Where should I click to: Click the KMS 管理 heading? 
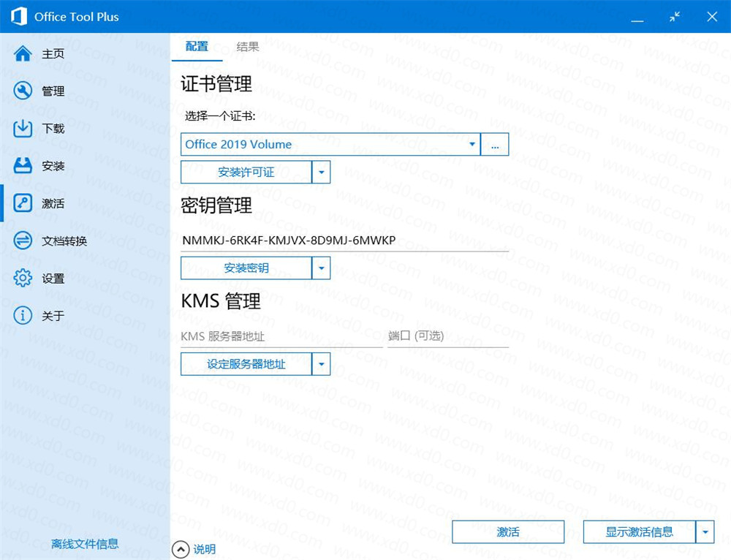(221, 301)
